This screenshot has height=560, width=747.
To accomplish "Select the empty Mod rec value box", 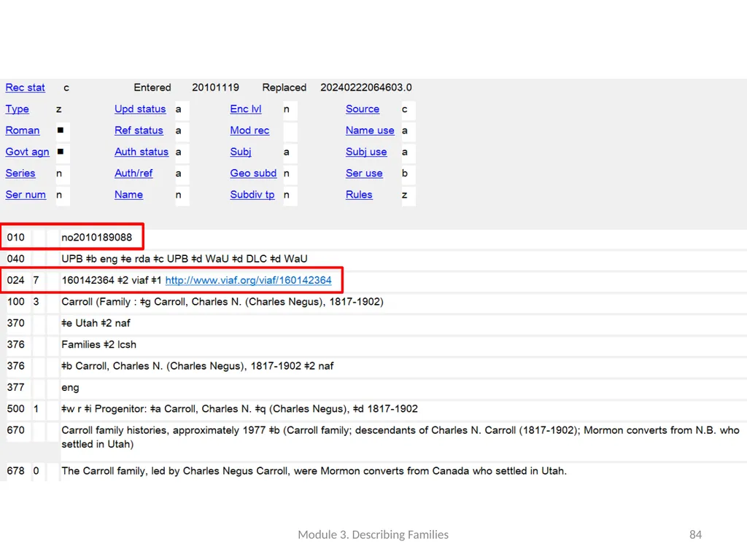I will [290, 131].
